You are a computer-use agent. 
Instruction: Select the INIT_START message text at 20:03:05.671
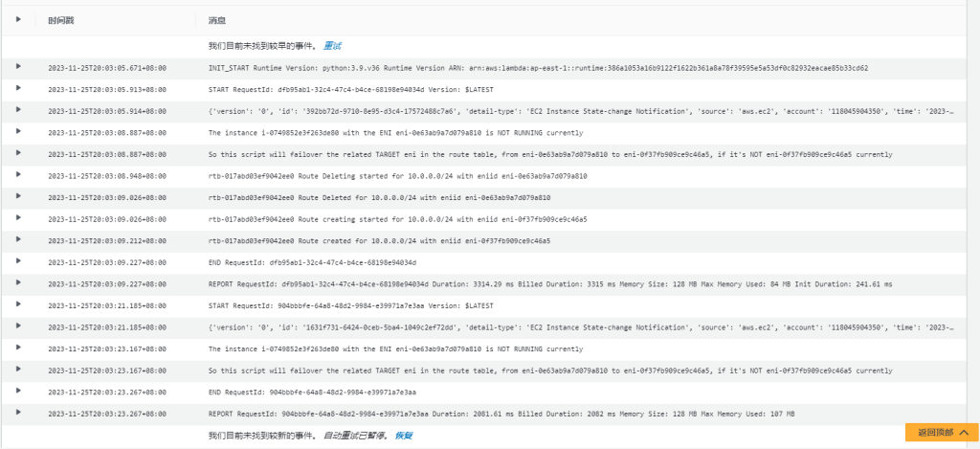click(x=538, y=68)
